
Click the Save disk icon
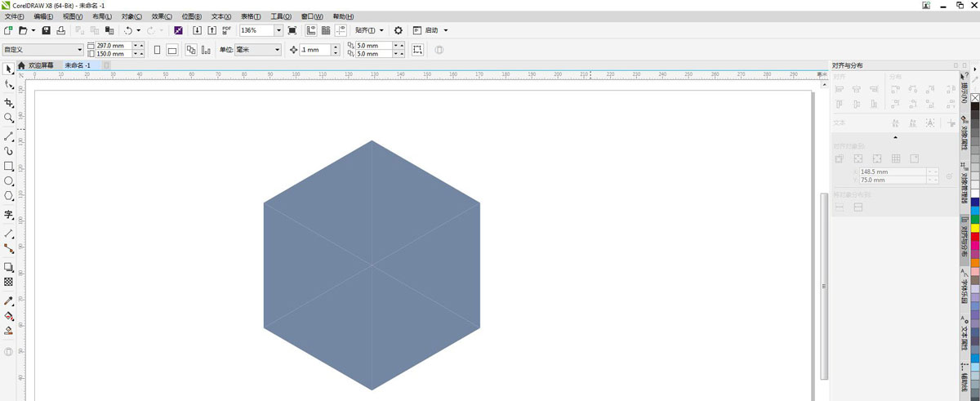pos(46,30)
